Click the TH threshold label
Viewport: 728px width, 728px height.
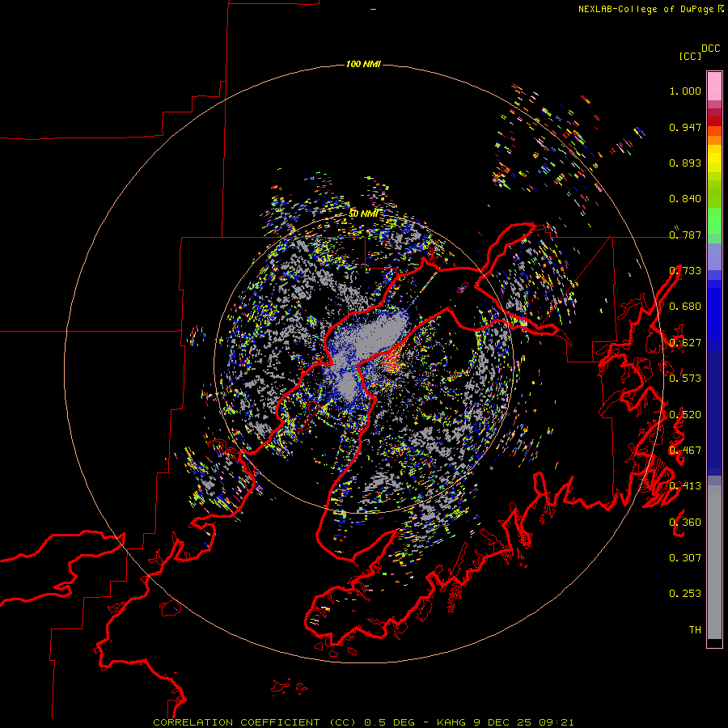tap(695, 630)
